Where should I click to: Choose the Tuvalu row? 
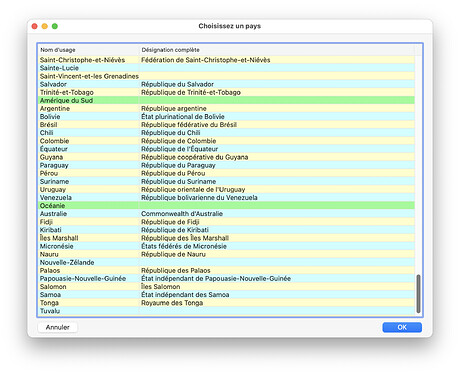[x=226, y=311]
